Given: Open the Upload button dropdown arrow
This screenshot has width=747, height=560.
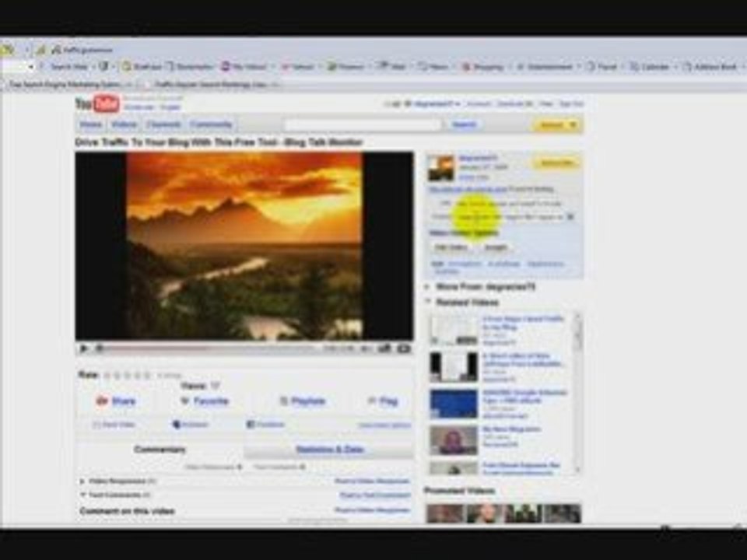Looking at the screenshot, I should (x=573, y=125).
